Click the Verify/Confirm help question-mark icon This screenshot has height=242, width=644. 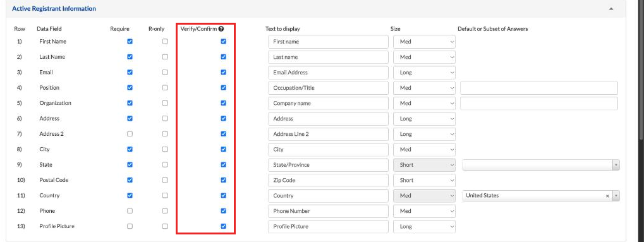221,29
